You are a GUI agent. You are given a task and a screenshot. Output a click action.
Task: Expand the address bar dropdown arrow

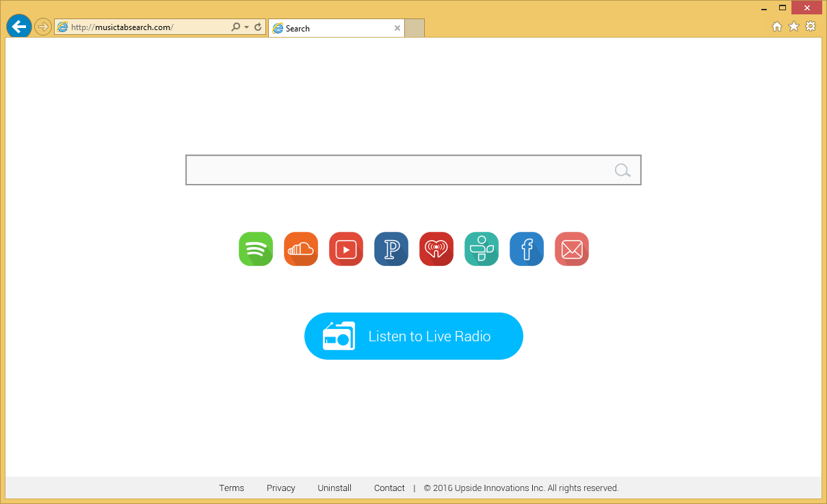point(246,27)
